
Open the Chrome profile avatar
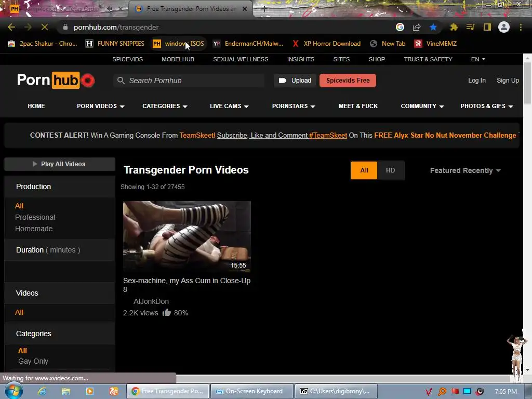point(504,27)
